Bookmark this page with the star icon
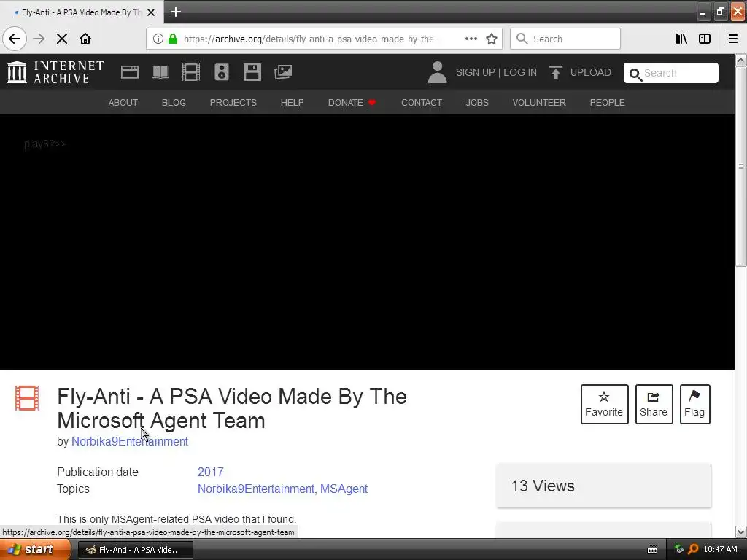The width and height of the screenshot is (747, 560). (492, 39)
